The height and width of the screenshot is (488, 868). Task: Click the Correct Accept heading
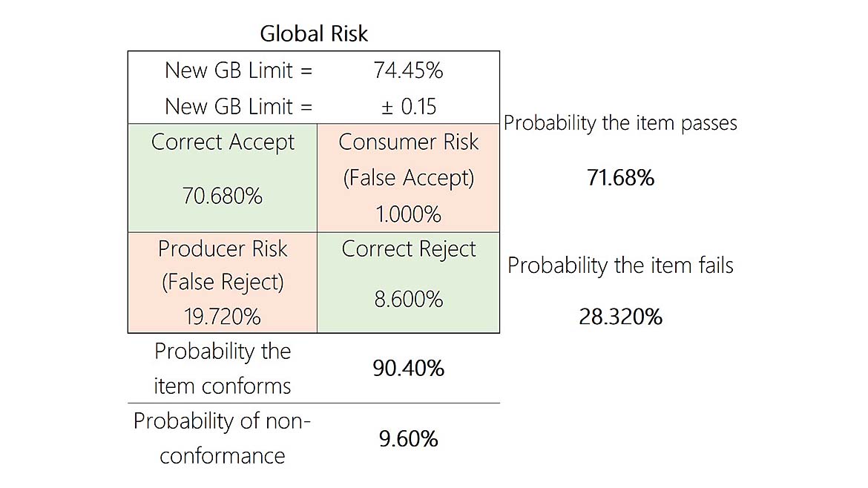tap(223, 142)
